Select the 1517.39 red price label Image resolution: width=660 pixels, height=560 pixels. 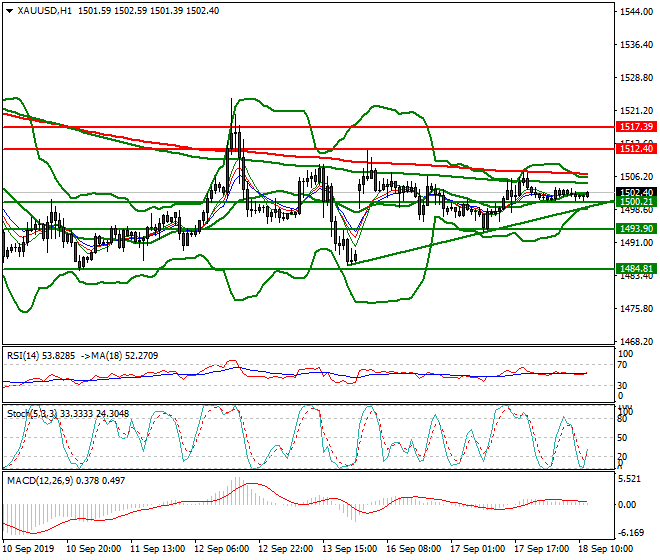coord(636,126)
